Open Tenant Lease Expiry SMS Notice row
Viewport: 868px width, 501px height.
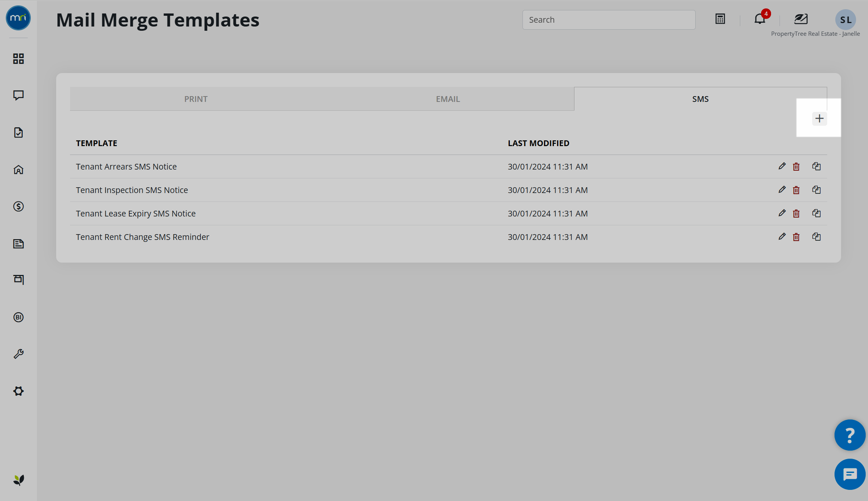[448, 213]
